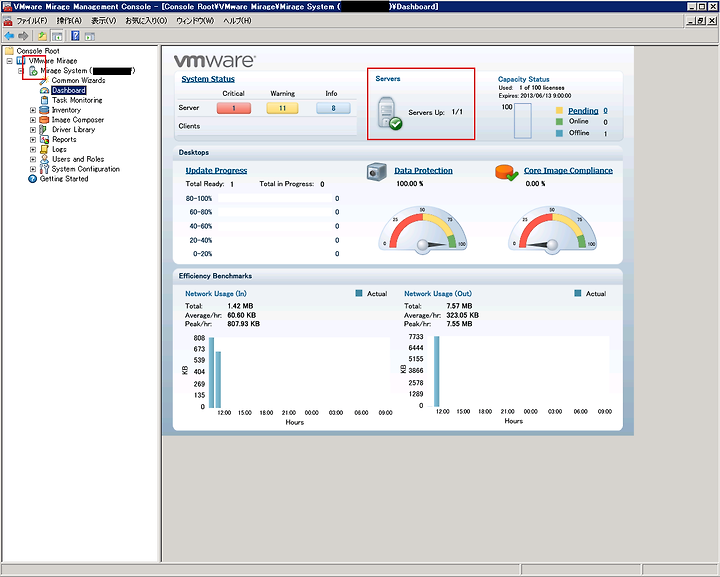Open the Update Progress link
The width and height of the screenshot is (720, 577).
point(216,170)
